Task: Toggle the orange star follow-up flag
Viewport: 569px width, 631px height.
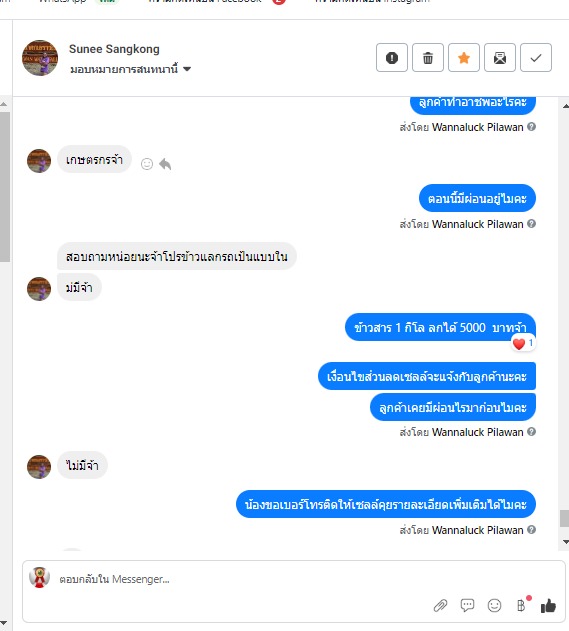Action: (x=464, y=58)
